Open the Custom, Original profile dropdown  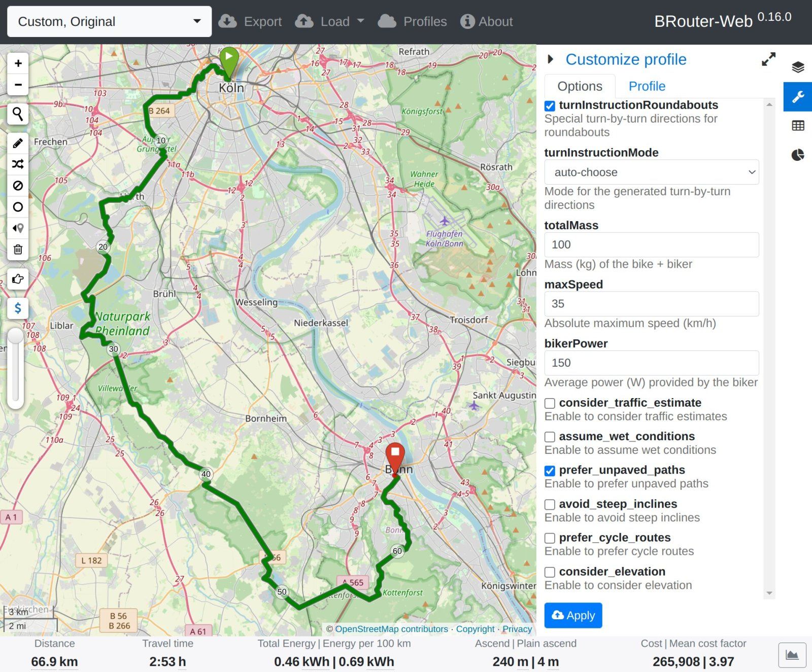[109, 21]
